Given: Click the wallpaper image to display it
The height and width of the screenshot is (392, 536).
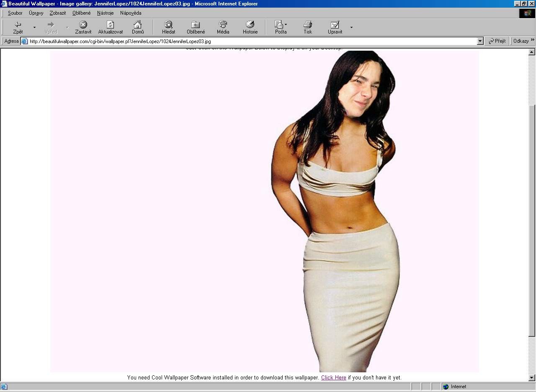Looking at the screenshot, I should coord(265,211).
